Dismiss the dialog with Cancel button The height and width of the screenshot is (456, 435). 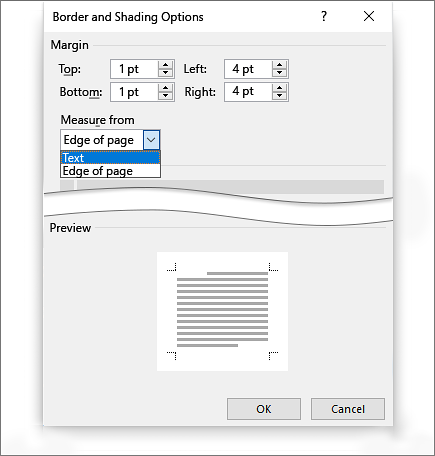tap(348, 409)
